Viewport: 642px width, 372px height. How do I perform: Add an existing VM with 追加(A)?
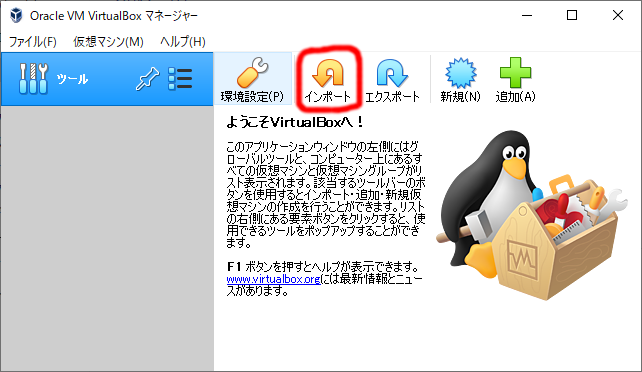515,79
